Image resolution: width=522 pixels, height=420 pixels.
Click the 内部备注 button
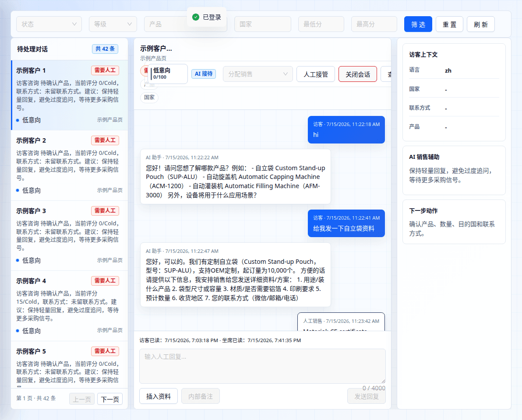point(201,396)
